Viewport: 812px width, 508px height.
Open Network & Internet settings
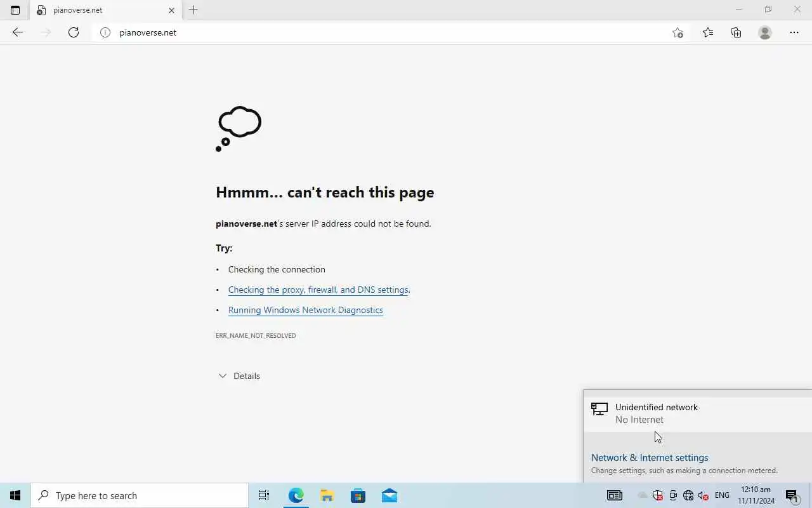tap(650, 457)
